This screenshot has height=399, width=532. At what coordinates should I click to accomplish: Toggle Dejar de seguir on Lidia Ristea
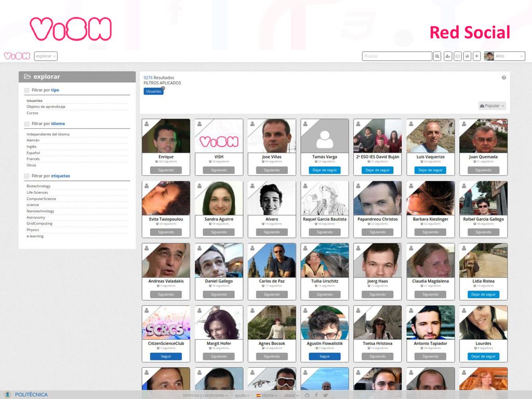coord(484,295)
